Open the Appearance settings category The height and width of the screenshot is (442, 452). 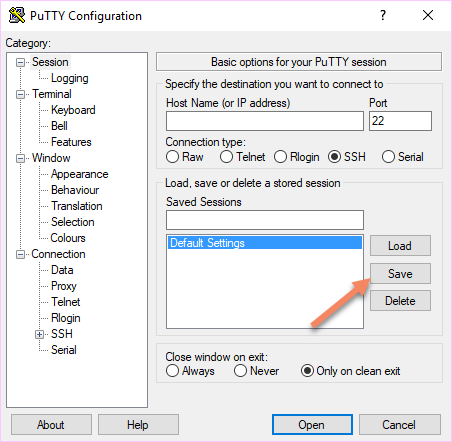point(80,174)
